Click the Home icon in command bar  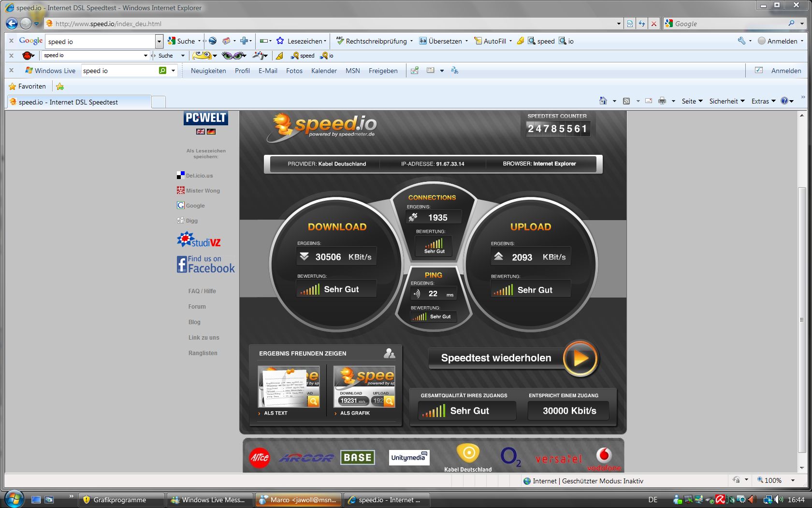603,101
